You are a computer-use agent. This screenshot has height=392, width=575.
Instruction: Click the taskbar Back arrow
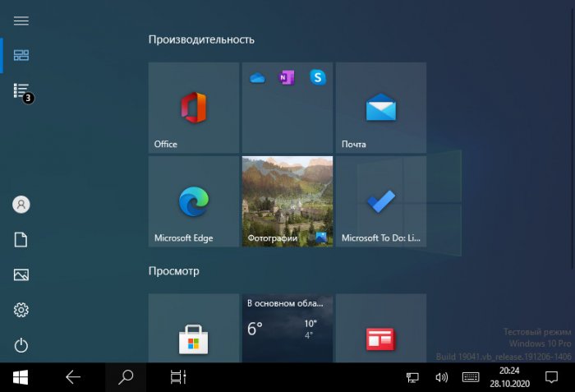pos(73,377)
